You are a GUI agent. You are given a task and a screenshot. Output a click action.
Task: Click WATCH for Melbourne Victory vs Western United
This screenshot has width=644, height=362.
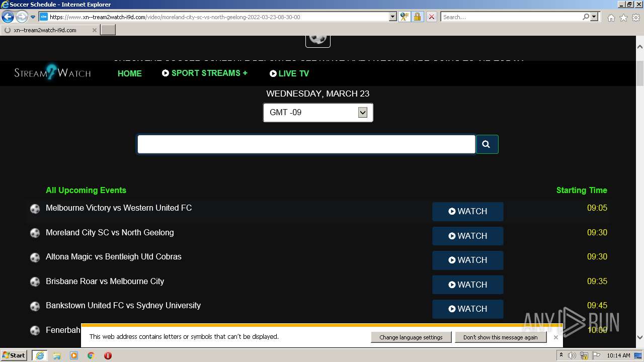coord(468,212)
